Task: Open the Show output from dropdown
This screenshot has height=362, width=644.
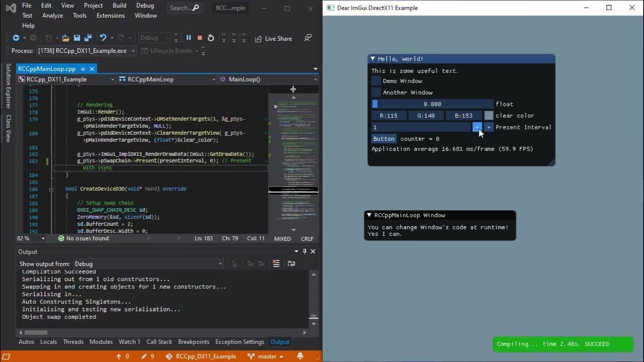Action: (x=148, y=263)
